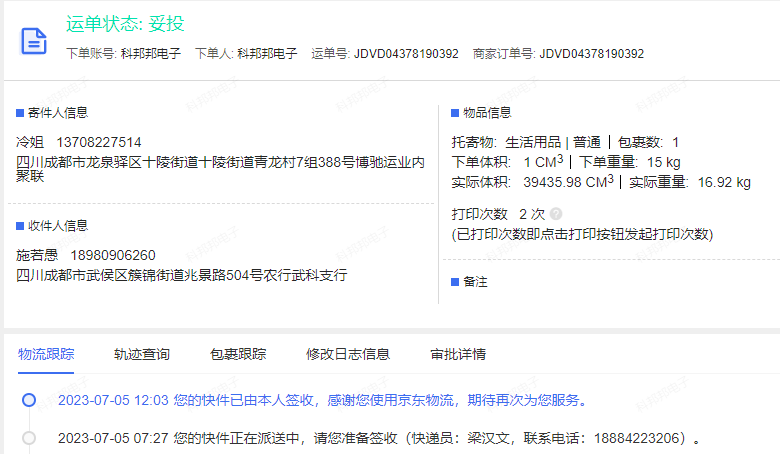Click 下单人: 科邦邦电子 text
The height and width of the screenshot is (454, 780).
pos(246,54)
